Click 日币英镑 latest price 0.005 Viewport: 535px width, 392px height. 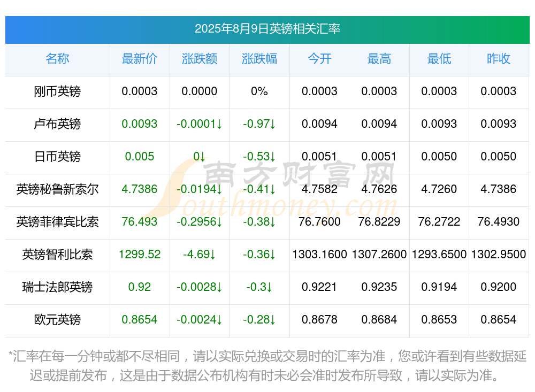pos(140,157)
